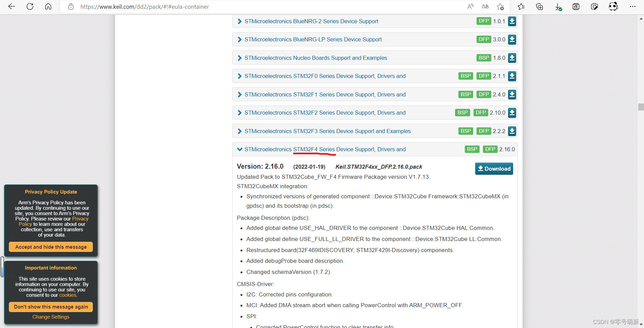This screenshot has width=644, height=328.
Task: Open the cookies link
Action: coord(68,295)
